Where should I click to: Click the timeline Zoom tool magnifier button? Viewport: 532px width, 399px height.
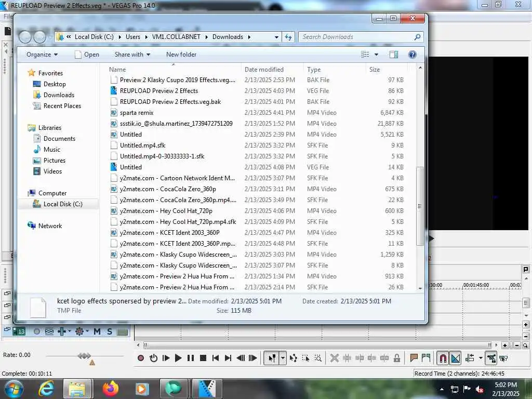pos(525,345)
